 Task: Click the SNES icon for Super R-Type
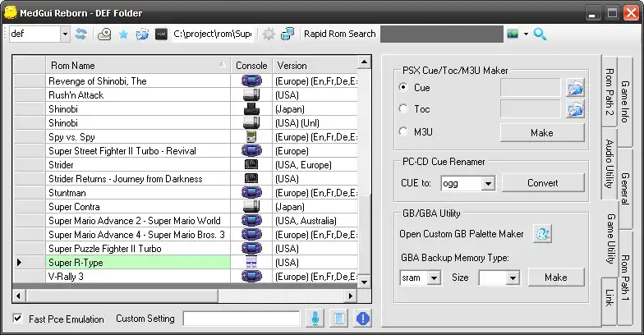(x=251, y=263)
